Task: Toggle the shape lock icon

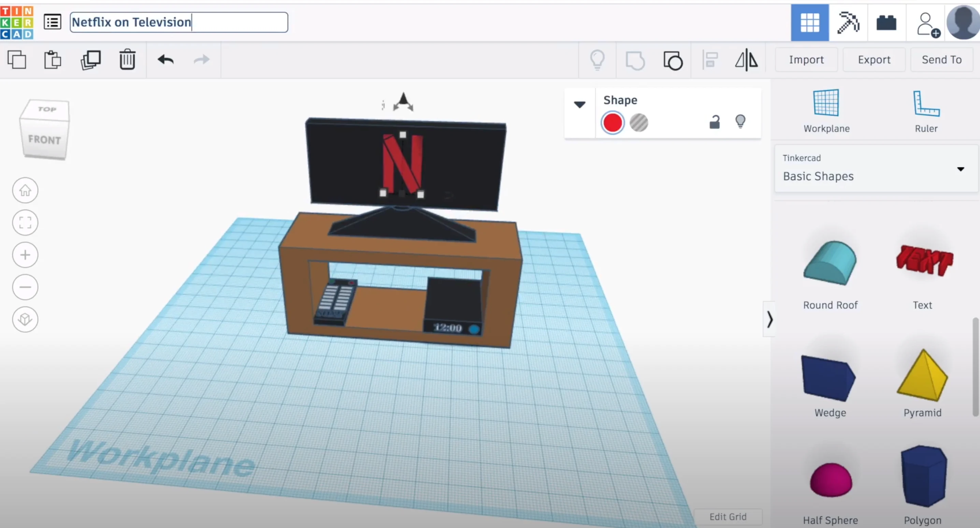Action: 715,122
